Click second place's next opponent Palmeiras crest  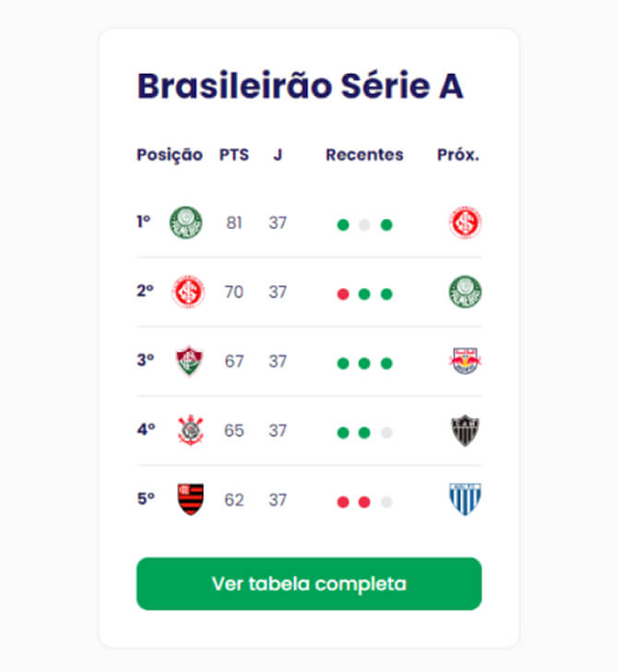click(466, 292)
